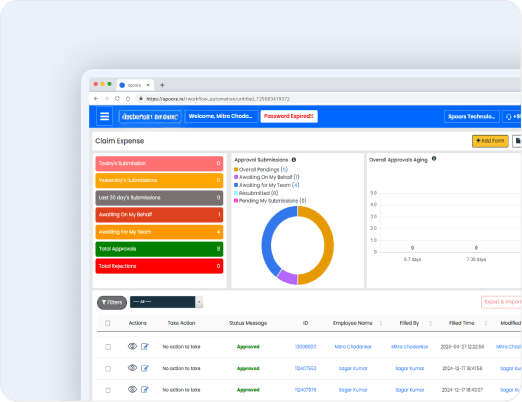Screen dimensions: 522x402
Task: Toggle Awaiting On My Behalf purple legend swatch
Action: [236, 177]
